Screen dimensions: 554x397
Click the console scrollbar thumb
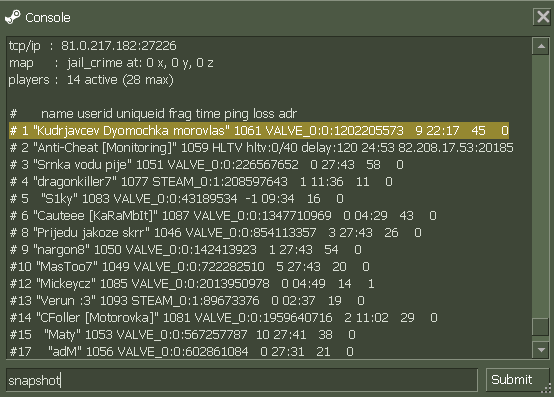(541, 327)
